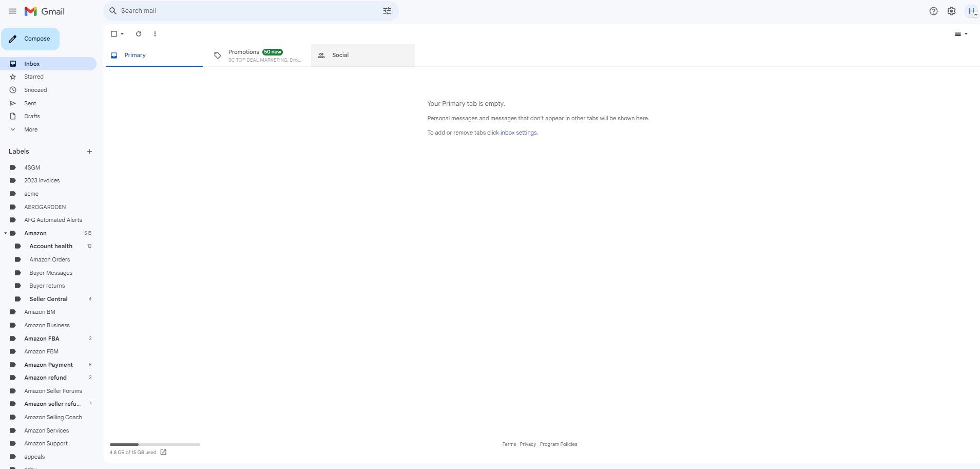Compose a new email
Viewport: 980px width, 469px height.
point(30,39)
